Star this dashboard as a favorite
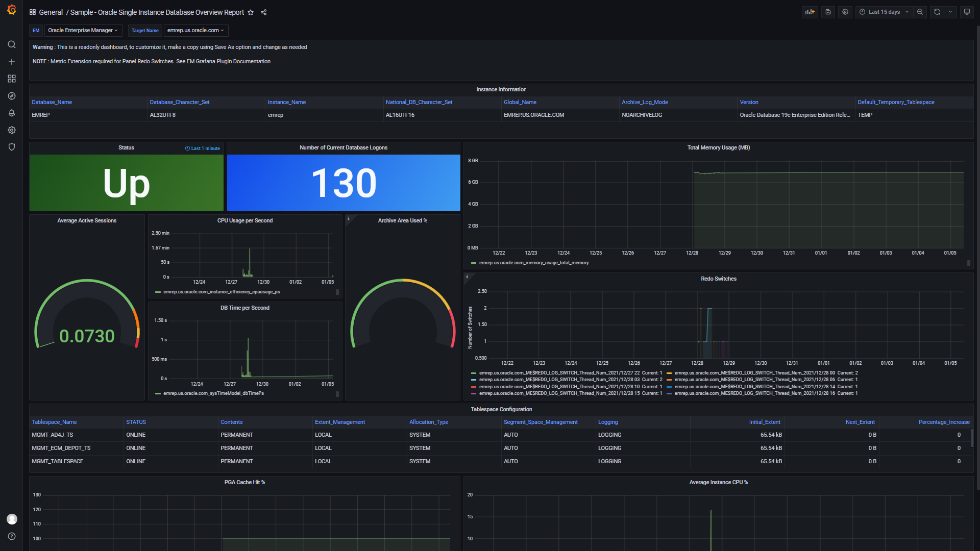Viewport: 980px width, 551px height. 251,12
